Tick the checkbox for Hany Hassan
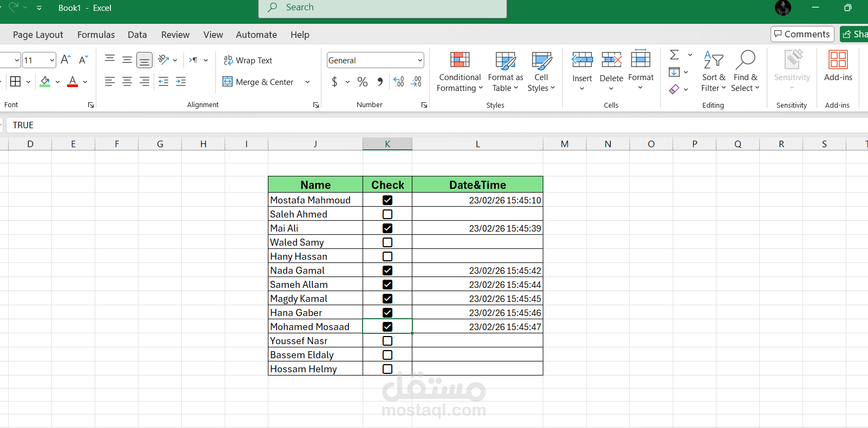The width and height of the screenshot is (868, 428). 387,256
